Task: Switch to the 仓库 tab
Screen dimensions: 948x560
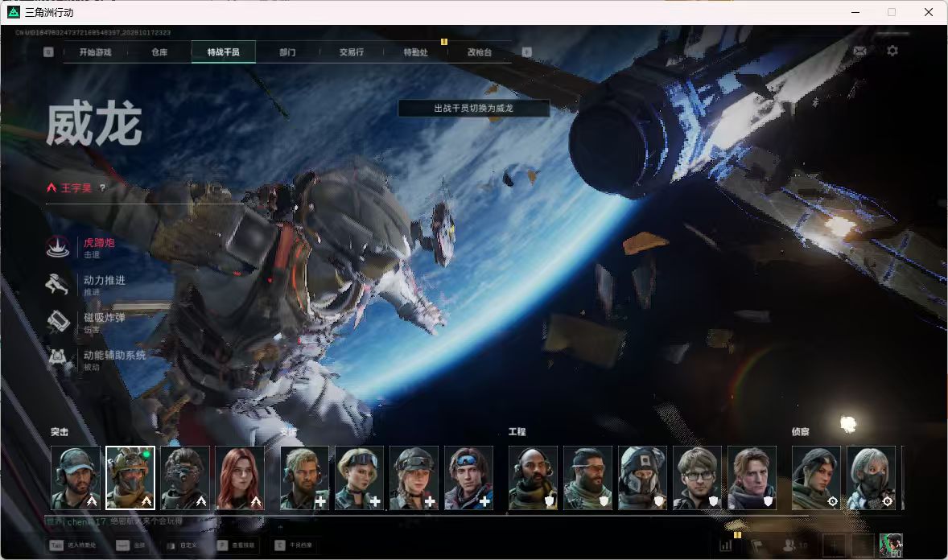Action: pyautogui.click(x=159, y=52)
